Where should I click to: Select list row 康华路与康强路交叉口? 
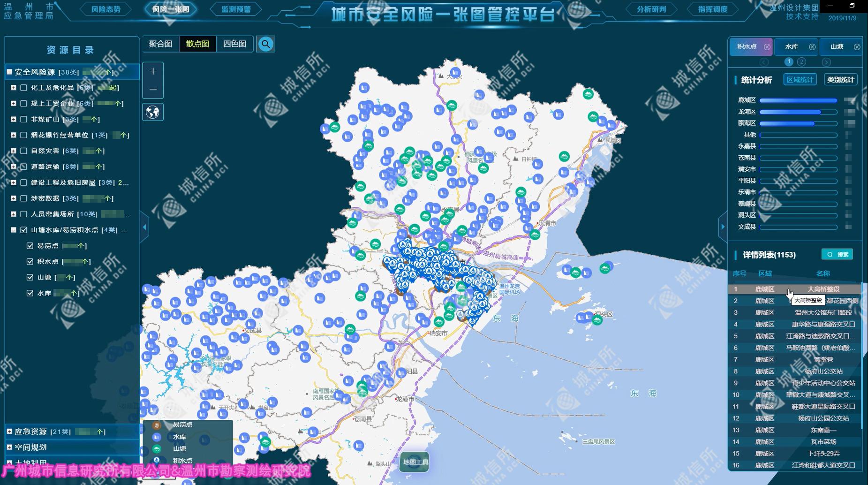coord(795,324)
